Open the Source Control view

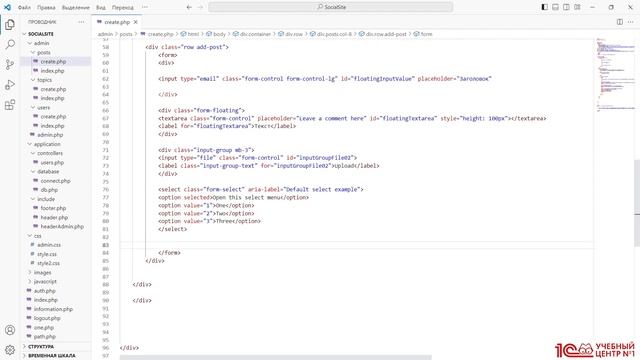(10, 64)
